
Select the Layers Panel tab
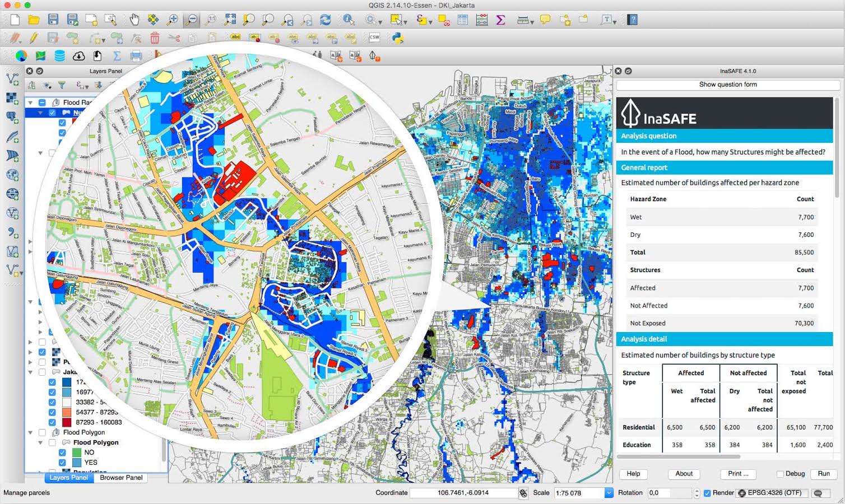pyautogui.click(x=68, y=478)
